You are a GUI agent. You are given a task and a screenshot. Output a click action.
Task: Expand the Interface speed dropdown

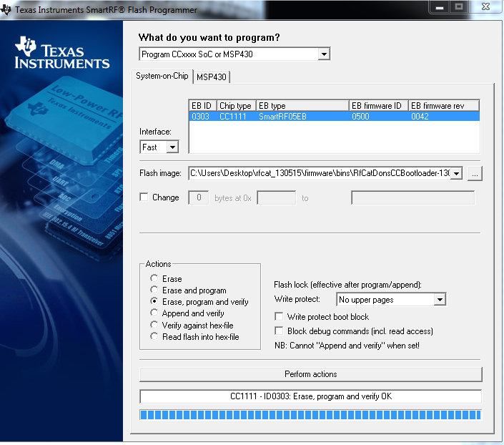[x=172, y=147]
